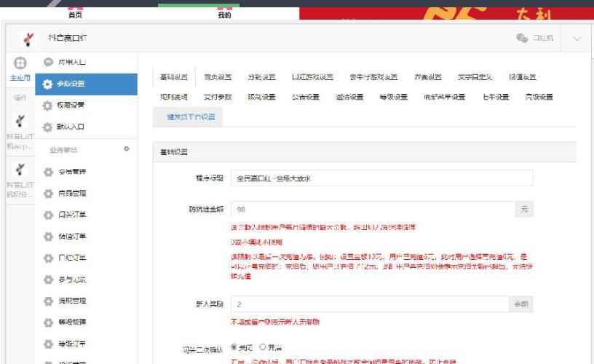The image size is (594, 364).
Task: Click the gear icon beside 默认入口
Action: pyautogui.click(x=48, y=127)
